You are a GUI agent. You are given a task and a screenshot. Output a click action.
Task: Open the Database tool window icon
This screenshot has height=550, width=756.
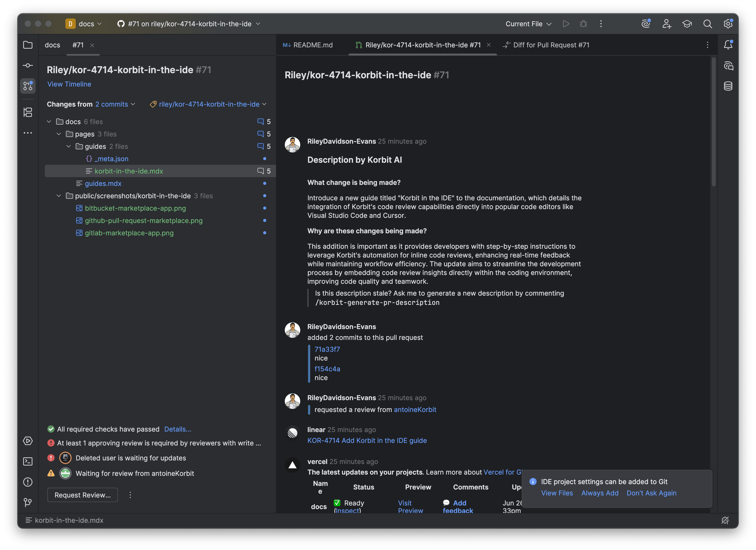pos(728,86)
